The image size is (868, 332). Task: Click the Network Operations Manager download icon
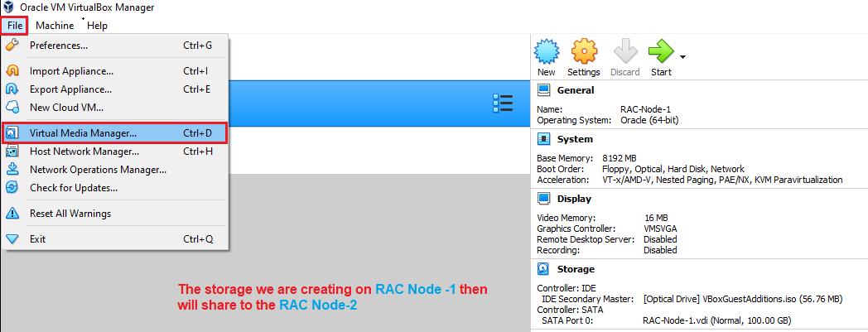point(12,170)
